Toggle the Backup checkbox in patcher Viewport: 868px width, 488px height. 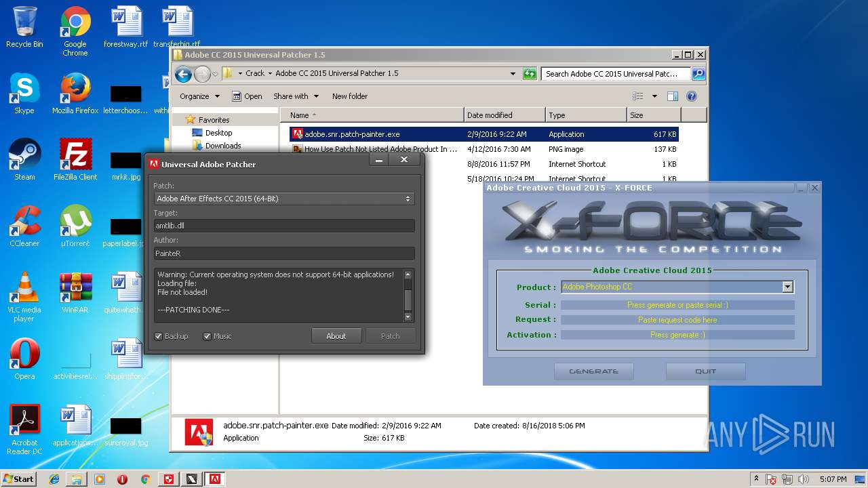(159, 336)
